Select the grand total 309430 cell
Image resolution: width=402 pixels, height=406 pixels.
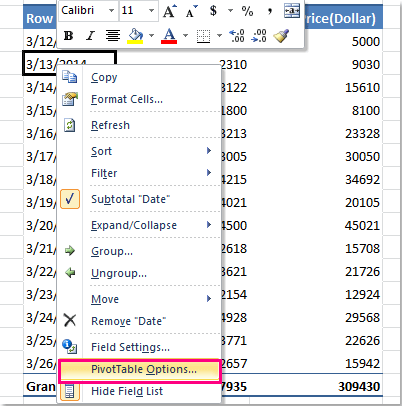359,387
